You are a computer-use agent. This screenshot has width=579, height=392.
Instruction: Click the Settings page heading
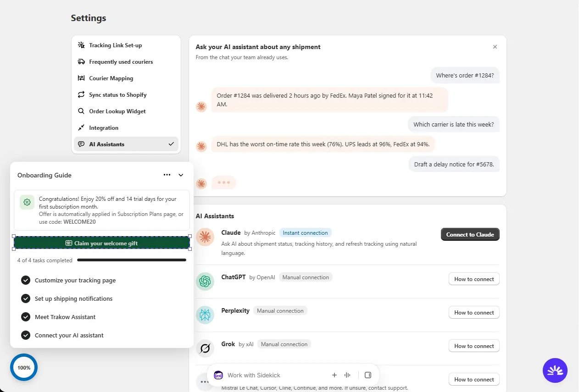pos(89,18)
